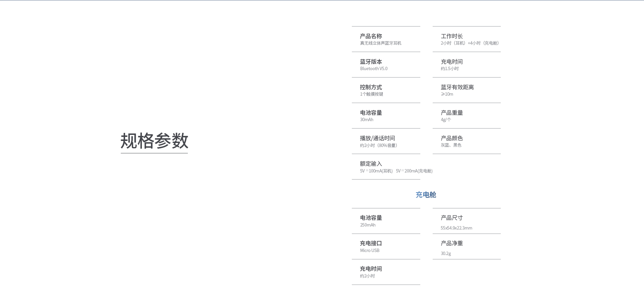Click the blue 充电舱 section title

pyautogui.click(x=426, y=195)
